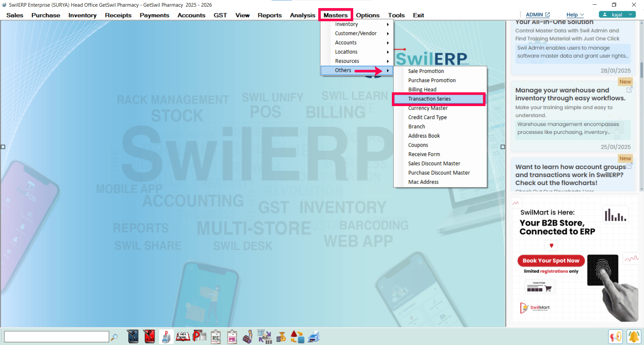Click the red P printer shortcut icon

(x=199, y=336)
